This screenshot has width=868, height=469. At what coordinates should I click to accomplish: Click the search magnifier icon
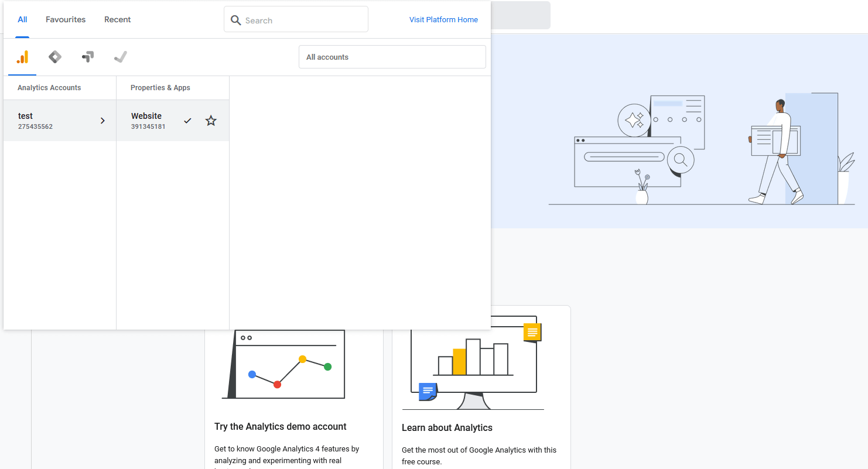(235, 20)
